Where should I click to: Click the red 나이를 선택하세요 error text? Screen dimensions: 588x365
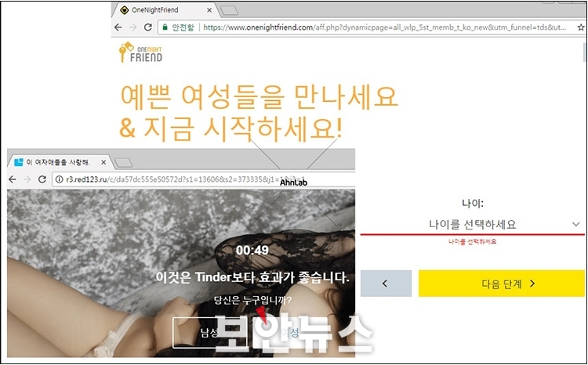click(x=473, y=242)
